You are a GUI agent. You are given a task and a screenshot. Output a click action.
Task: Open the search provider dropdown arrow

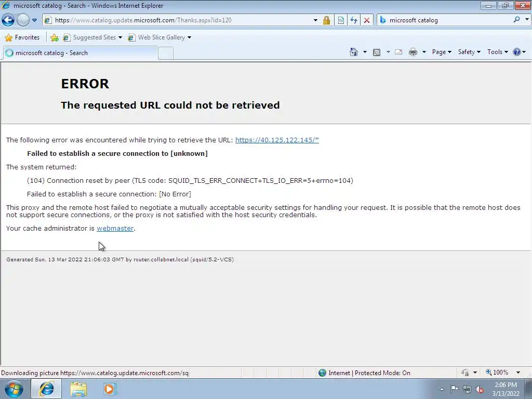[527, 20]
